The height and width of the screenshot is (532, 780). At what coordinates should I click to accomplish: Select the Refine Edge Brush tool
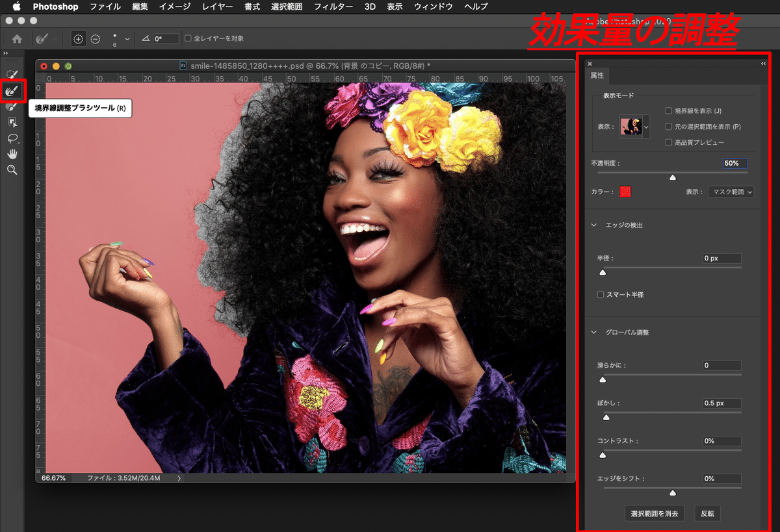[x=12, y=91]
